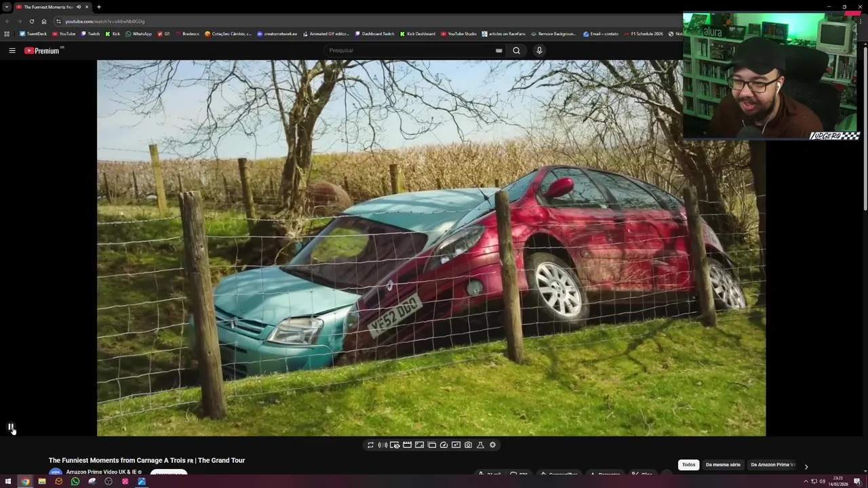
Task: Click the youtube.com address bar
Action: (x=366, y=21)
